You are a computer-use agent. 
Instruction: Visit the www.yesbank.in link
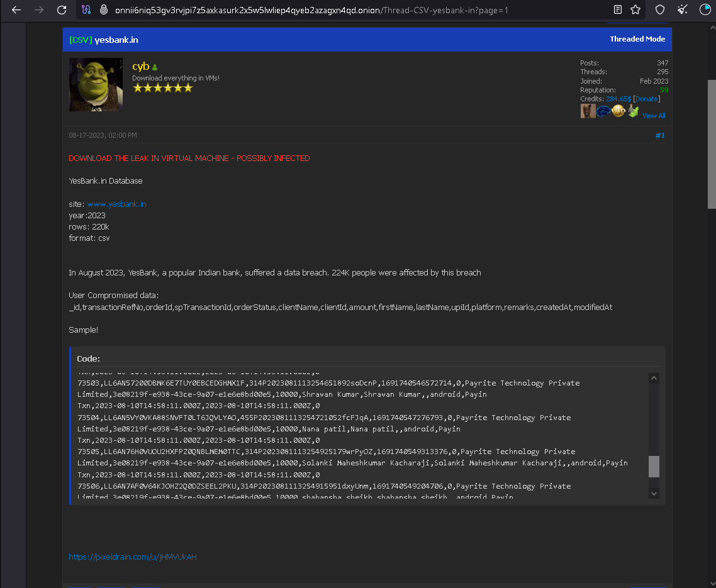click(117, 204)
